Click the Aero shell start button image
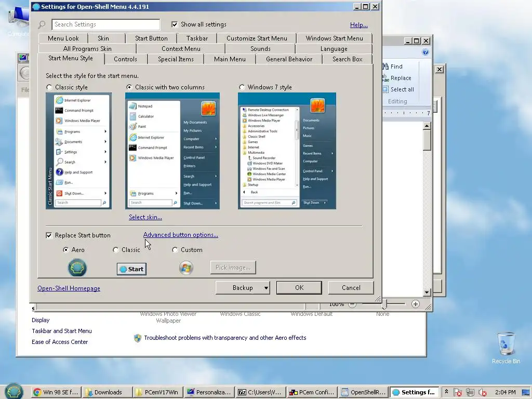The width and height of the screenshot is (532, 399). 77,268
